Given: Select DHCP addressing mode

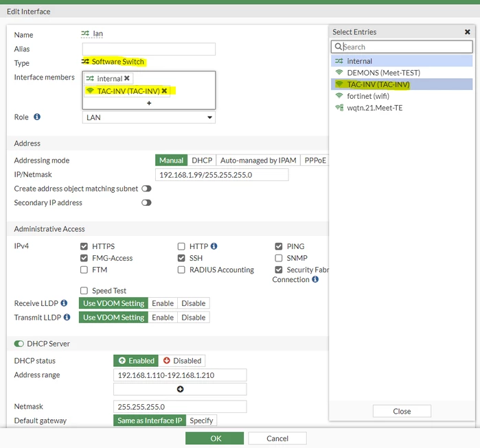Looking at the screenshot, I should (202, 161).
